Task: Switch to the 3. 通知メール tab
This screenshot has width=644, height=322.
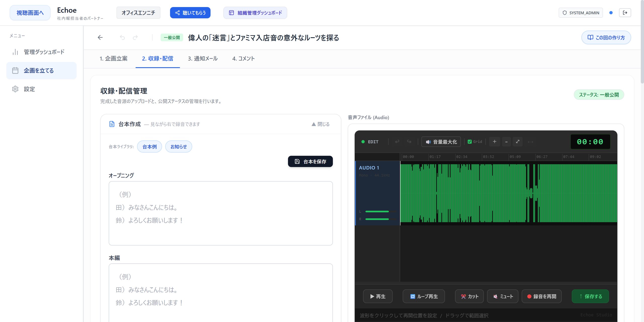Action: pyautogui.click(x=203, y=58)
